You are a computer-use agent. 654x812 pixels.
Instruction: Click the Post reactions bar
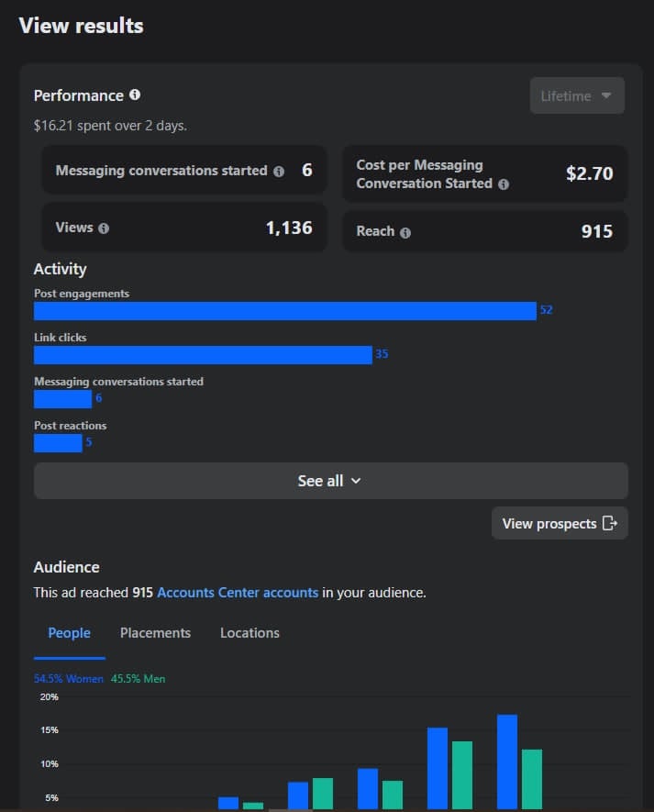point(58,443)
